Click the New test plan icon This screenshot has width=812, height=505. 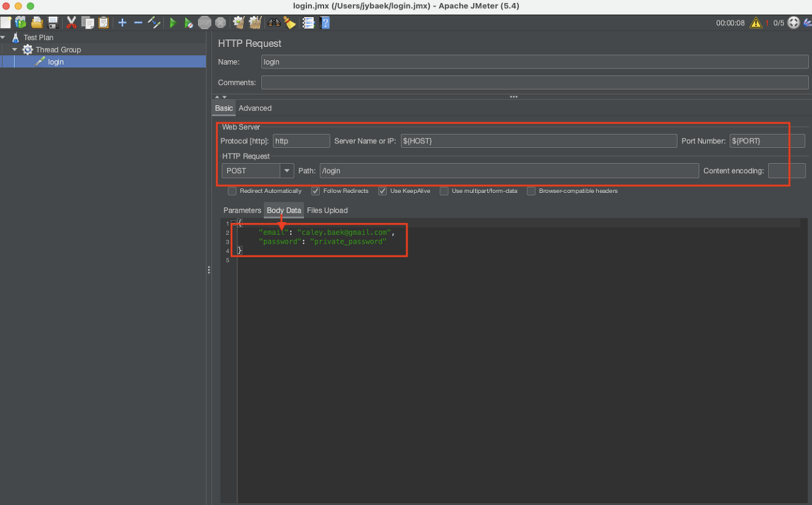click(x=5, y=23)
